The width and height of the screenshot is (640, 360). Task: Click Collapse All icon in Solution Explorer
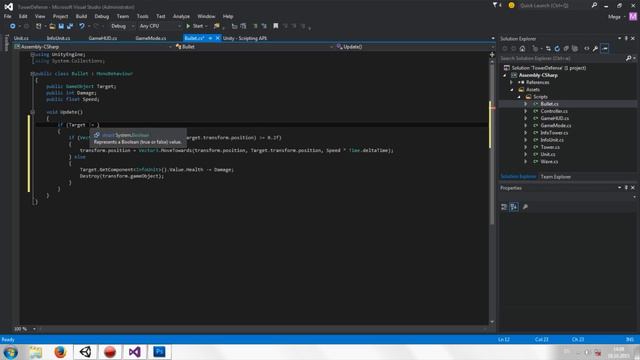[566, 49]
